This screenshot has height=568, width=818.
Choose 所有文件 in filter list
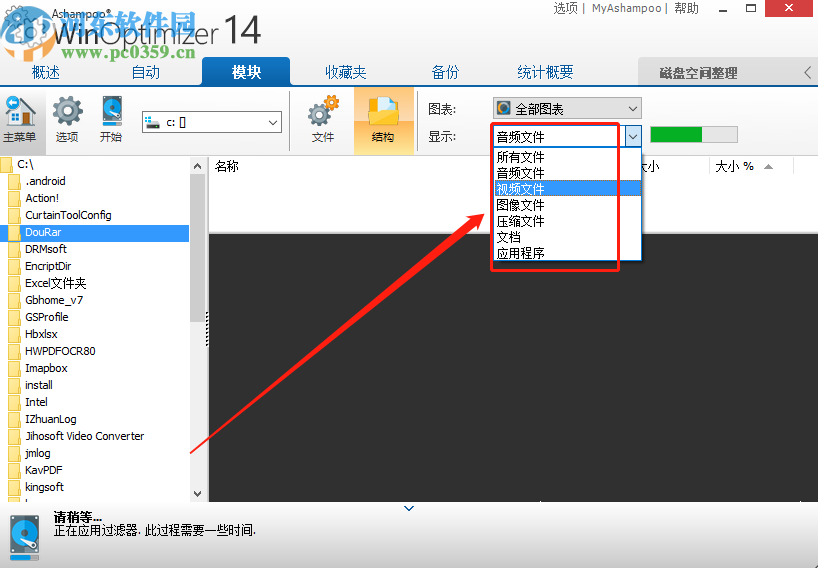(568, 157)
